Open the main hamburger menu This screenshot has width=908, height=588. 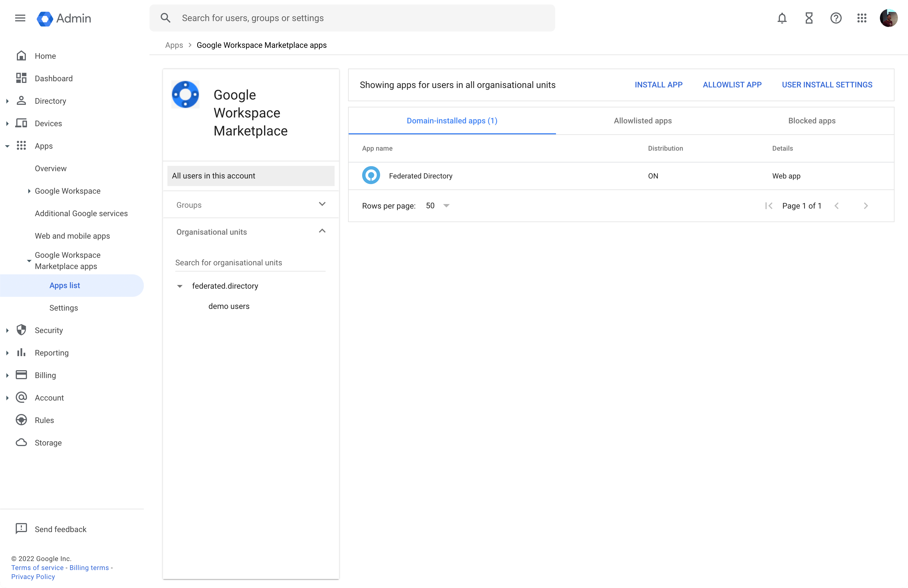[x=20, y=18]
